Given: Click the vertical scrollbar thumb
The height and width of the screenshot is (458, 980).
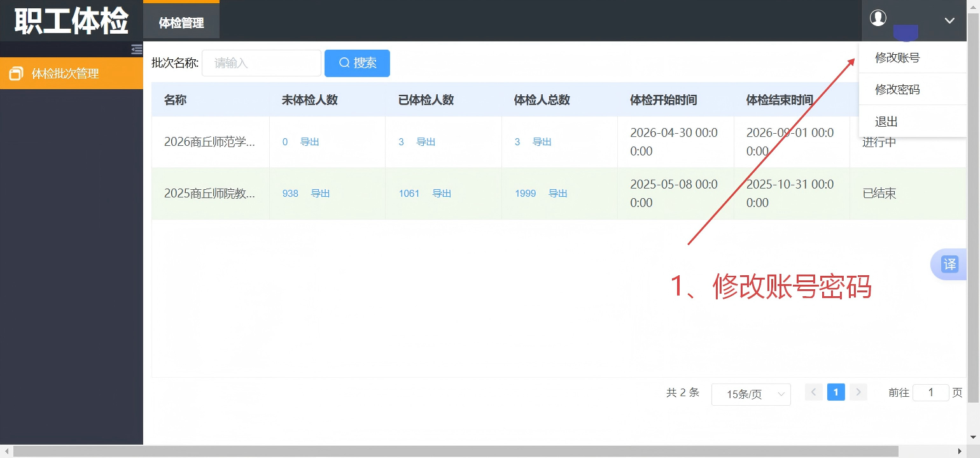Looking at the screenshot, I should [x=974, y=207].
